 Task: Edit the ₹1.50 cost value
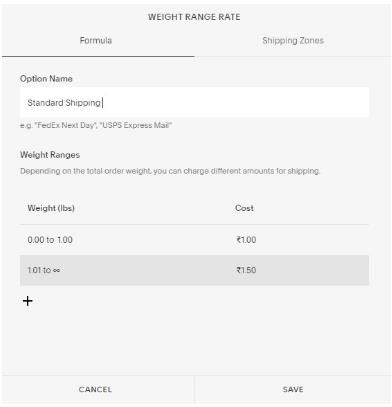pyautogui.click(x=246, y=270)
